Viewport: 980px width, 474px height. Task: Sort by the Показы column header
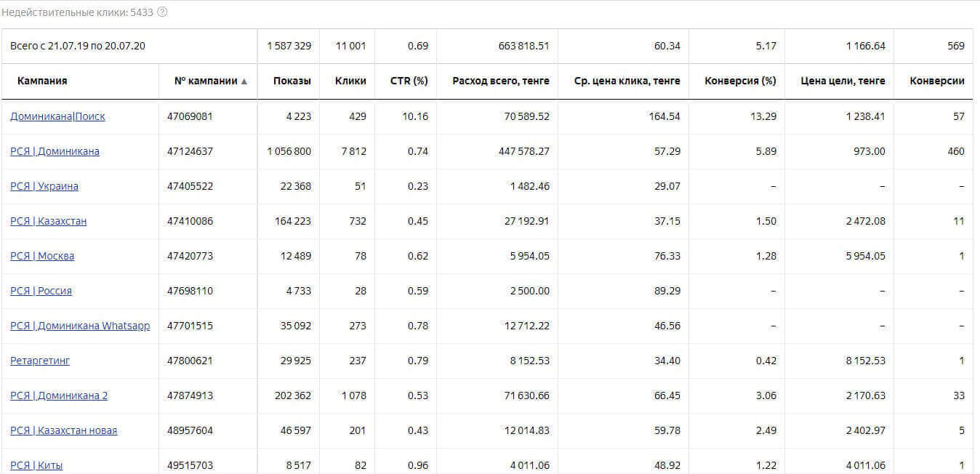click(292, 81)
